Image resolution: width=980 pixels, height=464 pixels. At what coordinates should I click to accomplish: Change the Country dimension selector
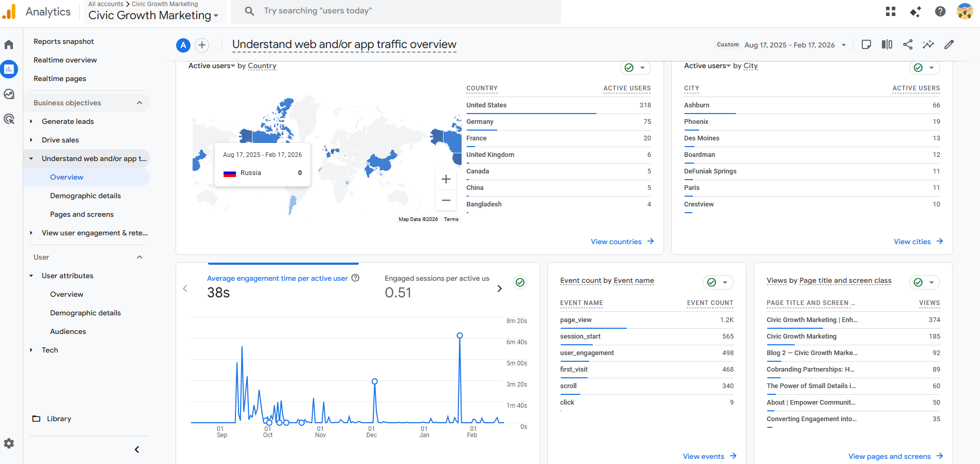[x=262, y=66]
